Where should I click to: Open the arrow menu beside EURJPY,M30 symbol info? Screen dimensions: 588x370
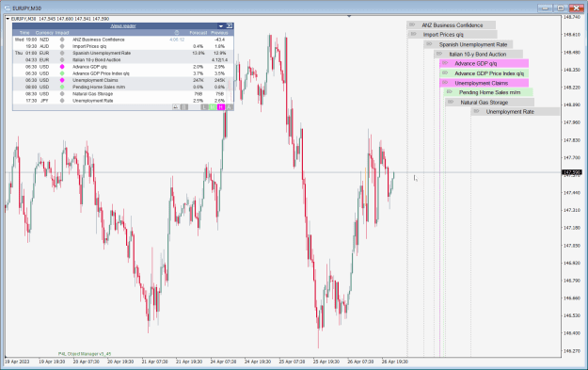point(8,19)
